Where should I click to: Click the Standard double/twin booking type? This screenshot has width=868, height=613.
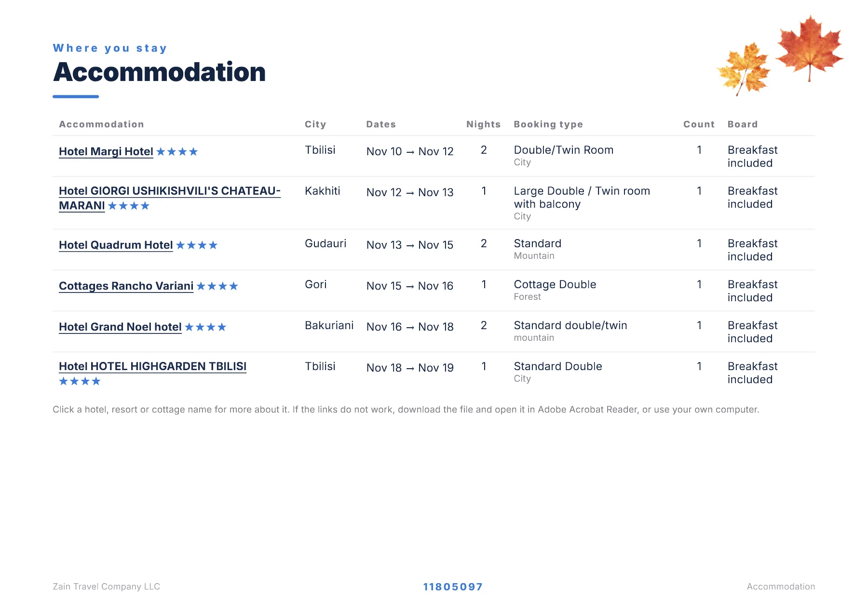pos(570,325)
